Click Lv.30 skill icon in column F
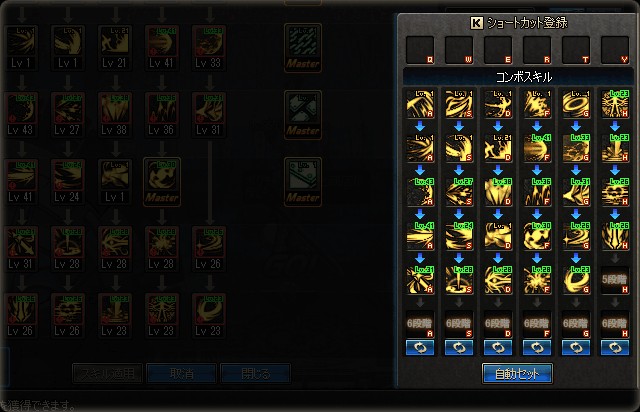This screenshot has height=412, width=640. pos(537,236)
